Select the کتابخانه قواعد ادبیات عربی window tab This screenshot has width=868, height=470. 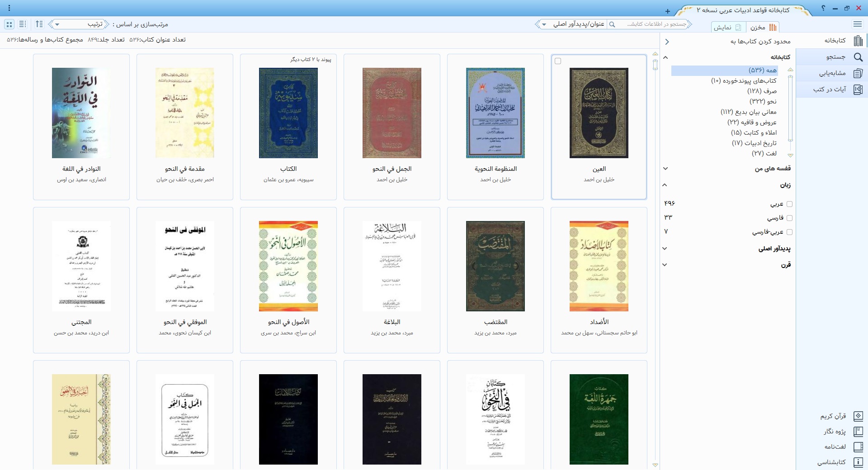[x=743, y=10]
